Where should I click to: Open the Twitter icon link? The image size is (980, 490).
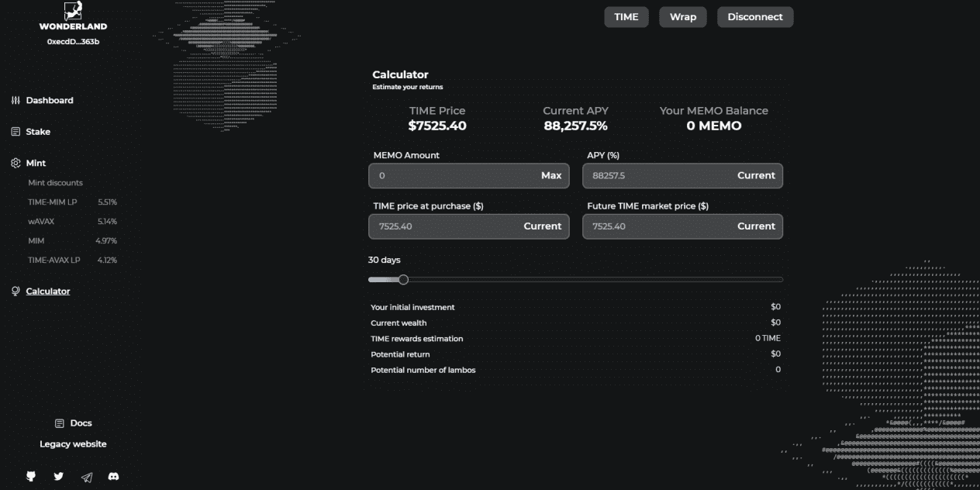coord(58,476)
